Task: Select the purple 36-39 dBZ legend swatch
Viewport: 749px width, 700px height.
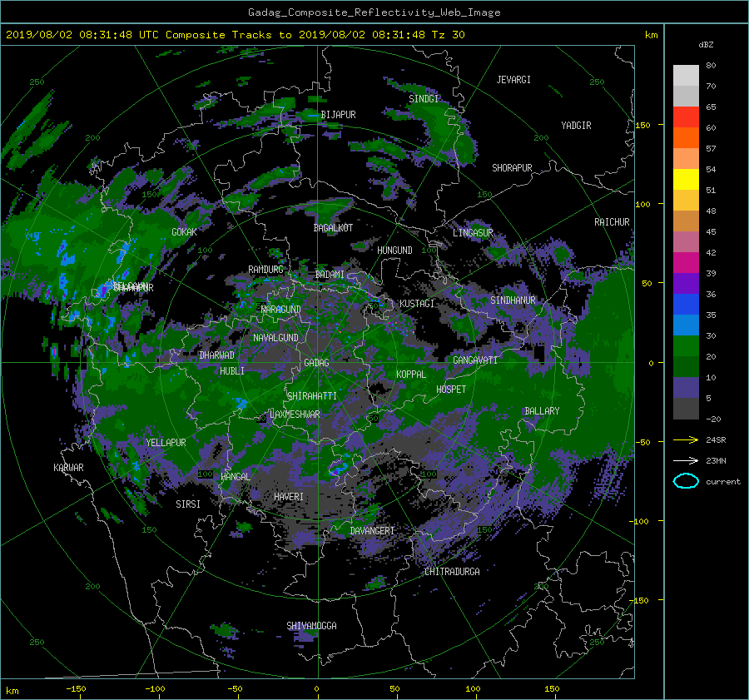Action: (x=686, y=284)
